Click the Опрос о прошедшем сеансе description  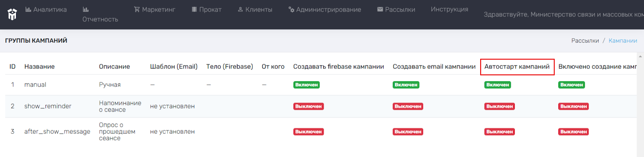(x=117, y=132)
